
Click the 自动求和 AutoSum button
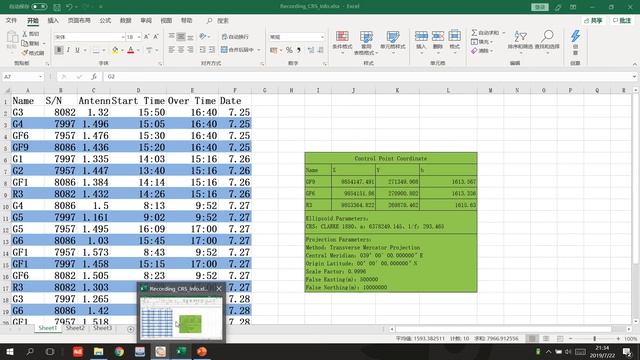pyautogui.click(x=486, y=33)
